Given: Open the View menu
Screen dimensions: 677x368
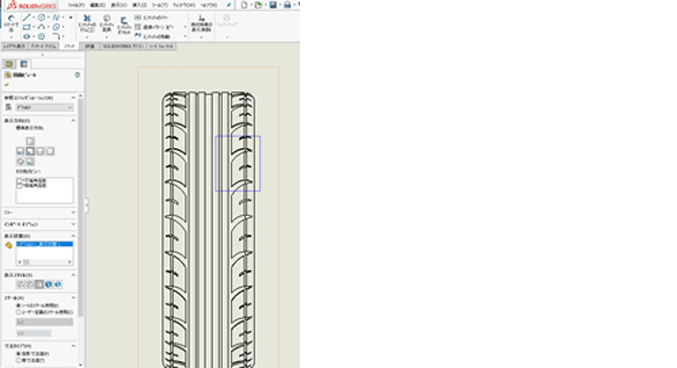Looking at the screenshot, I should [119, 5].
